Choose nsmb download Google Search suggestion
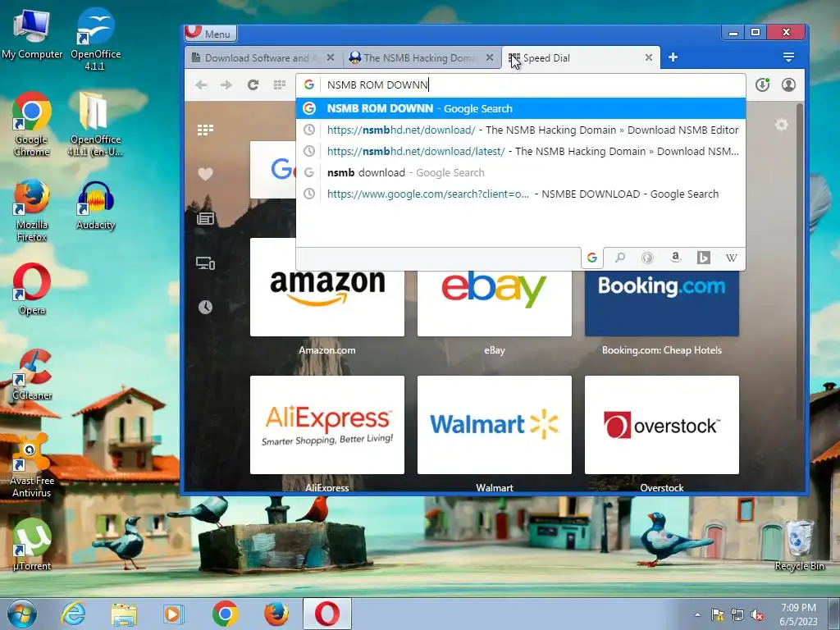840x630 pixels. point(521,172)
